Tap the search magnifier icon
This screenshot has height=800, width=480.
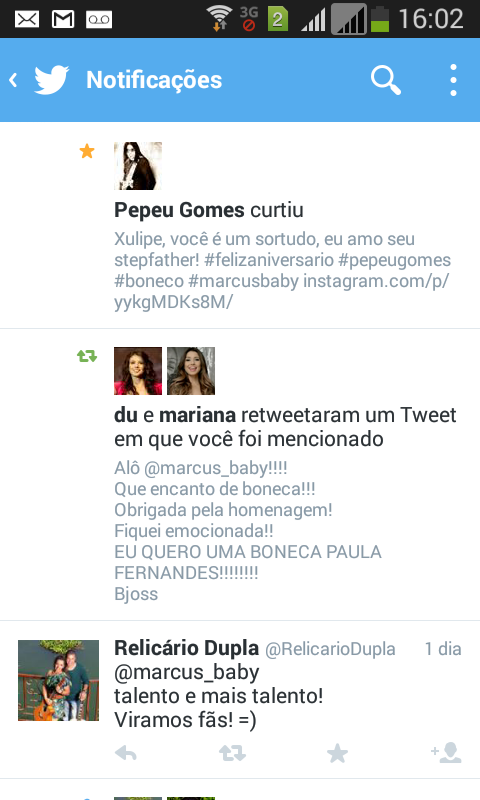pyautogui.click(x=386, y=80)
